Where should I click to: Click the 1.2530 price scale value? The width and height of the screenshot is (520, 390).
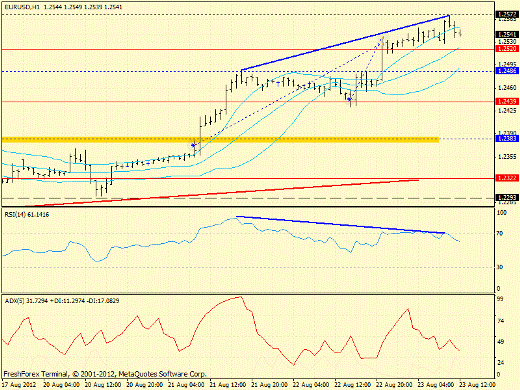point(507,42)
